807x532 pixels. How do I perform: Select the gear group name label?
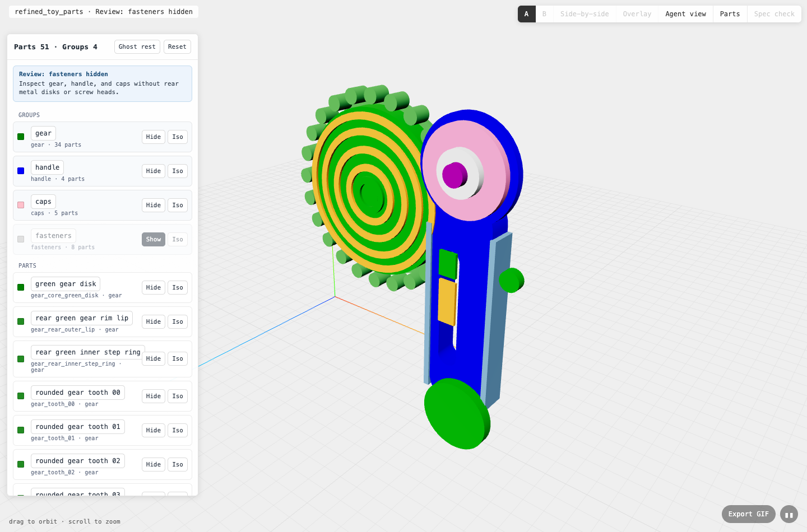coord(43,133)
